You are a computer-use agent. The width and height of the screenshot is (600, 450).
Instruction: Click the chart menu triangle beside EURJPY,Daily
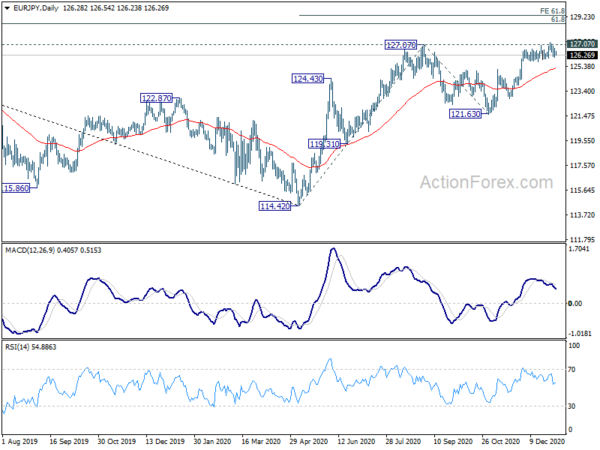[7, 8]
